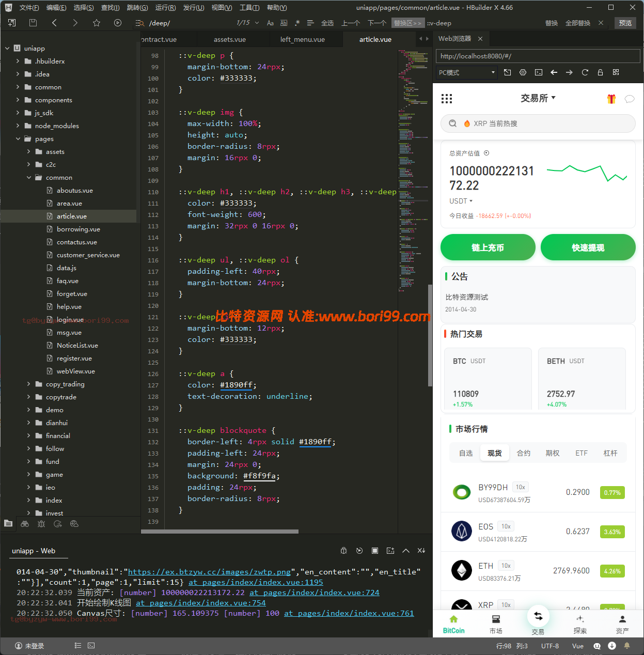Run project via the play circle icon

[x=118, y=23]
